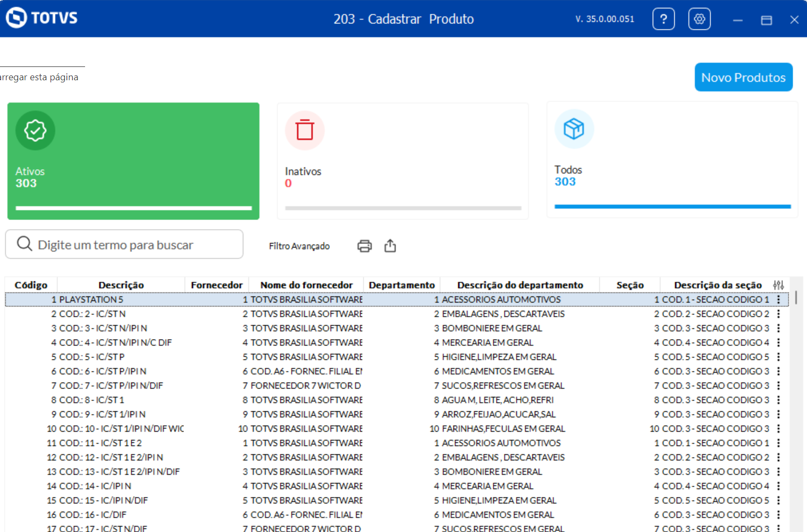Open the settings gear in title bar
The height and width of the screenshot is (532, 807).
click(x=700, y=19)
